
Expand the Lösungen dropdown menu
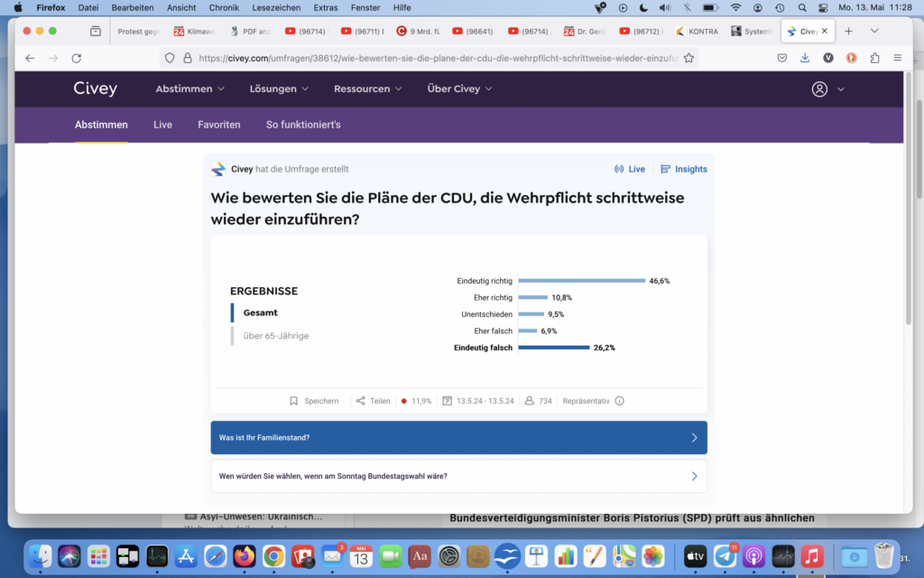280,89
